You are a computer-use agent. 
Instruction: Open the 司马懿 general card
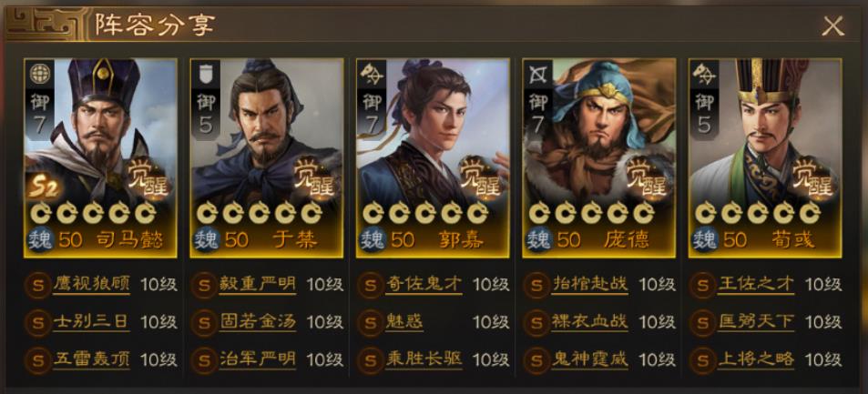pos(100,158)
